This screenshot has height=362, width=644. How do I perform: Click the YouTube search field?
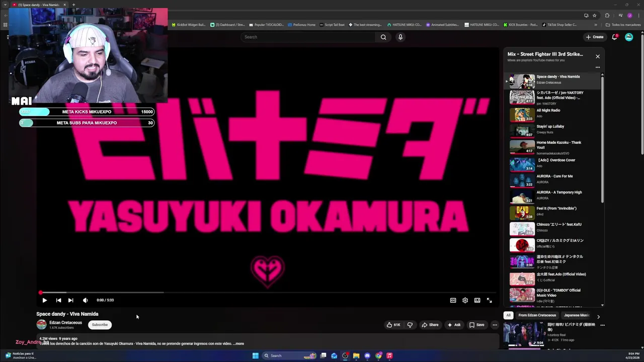click(308, 37)
